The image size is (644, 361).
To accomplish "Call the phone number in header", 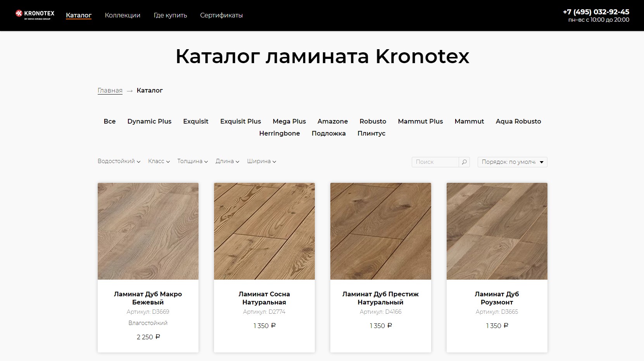I will pos(596,12).
